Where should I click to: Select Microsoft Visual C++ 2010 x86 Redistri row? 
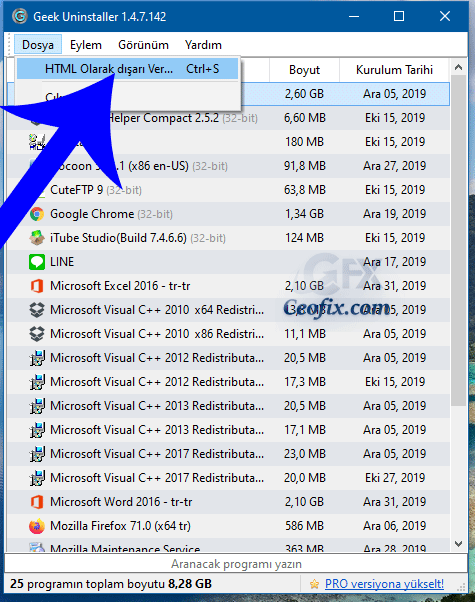pyautogui.click(x=228, y=334)
